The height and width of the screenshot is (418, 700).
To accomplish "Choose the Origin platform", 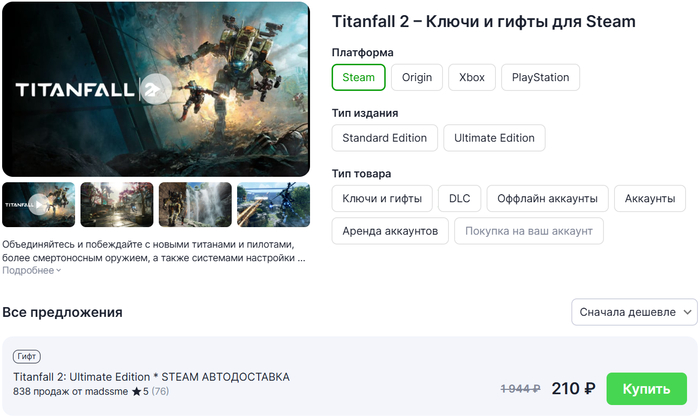I will (416, 77).
